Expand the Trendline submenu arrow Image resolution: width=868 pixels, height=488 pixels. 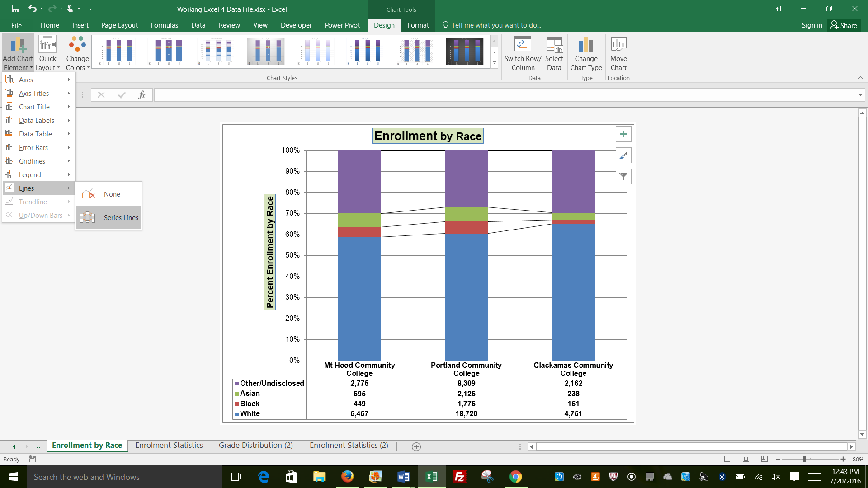(69, 202)
